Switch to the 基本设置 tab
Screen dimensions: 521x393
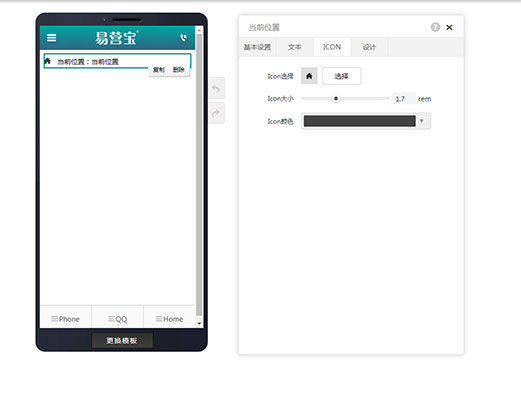[257, 47]
